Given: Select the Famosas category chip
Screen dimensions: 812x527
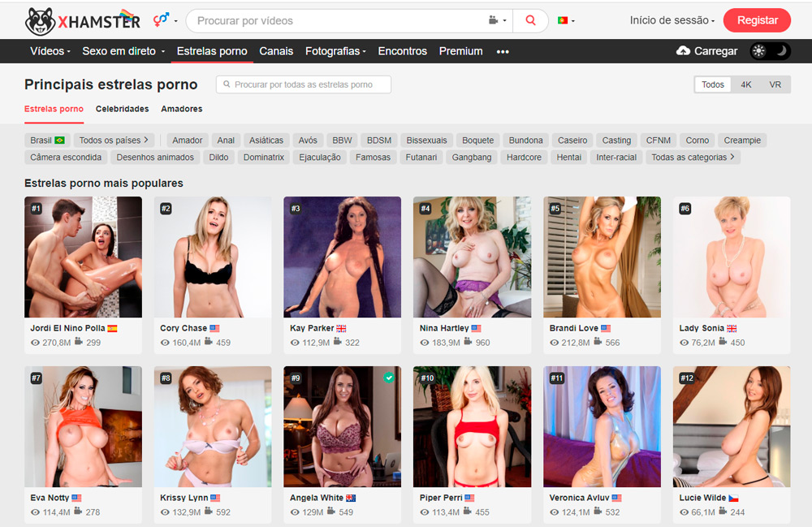Looking at the screenshot, I should [373, 158].
